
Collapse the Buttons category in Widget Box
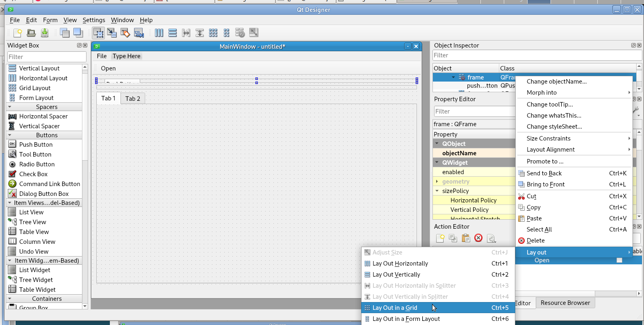click(10, 135)
